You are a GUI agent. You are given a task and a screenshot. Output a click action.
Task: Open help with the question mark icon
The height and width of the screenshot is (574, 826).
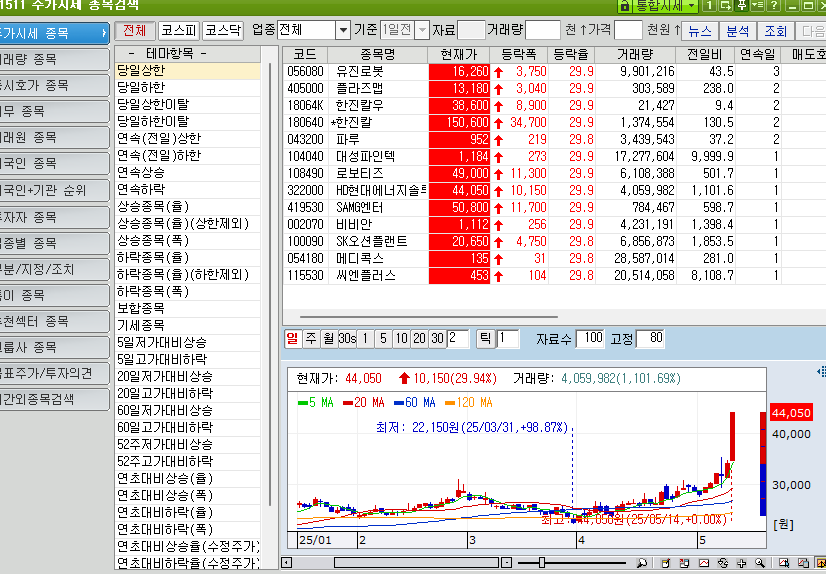[x=773, y=6]
